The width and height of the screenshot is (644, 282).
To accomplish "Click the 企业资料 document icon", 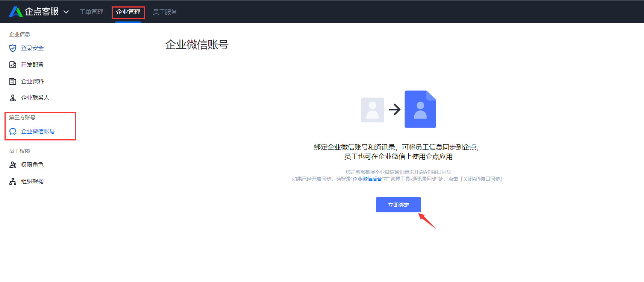I will 13,81.
